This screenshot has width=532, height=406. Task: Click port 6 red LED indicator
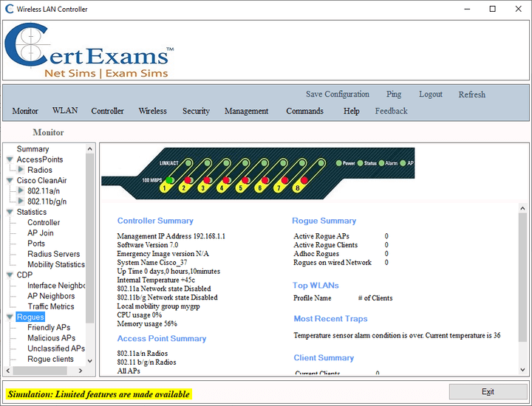tap(265, 180)
